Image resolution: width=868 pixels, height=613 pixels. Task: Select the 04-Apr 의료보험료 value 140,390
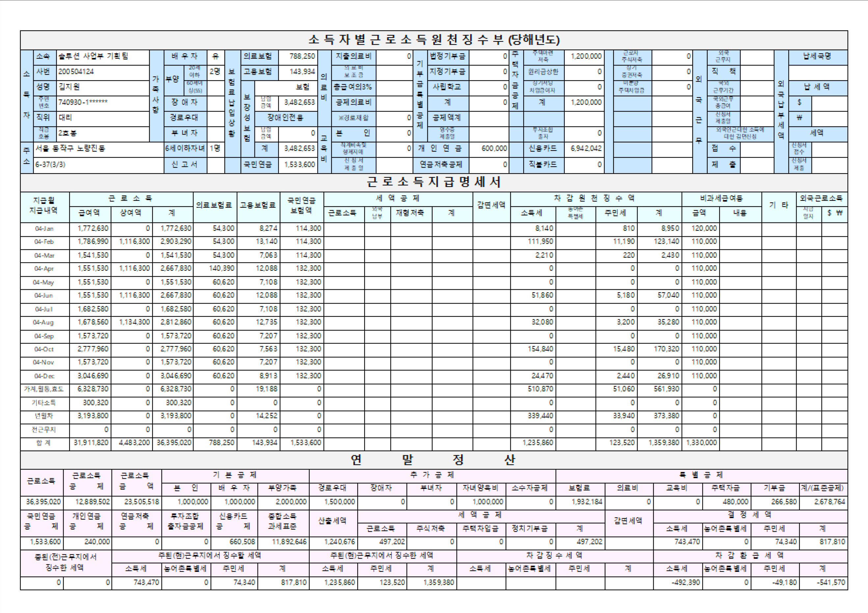pyautogui.click(x=222, y=268)
